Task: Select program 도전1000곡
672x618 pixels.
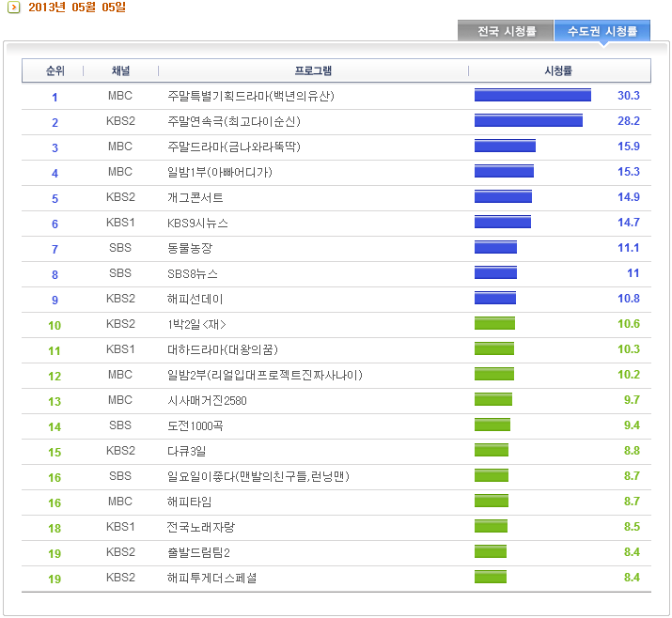Action: click(195, 425)
